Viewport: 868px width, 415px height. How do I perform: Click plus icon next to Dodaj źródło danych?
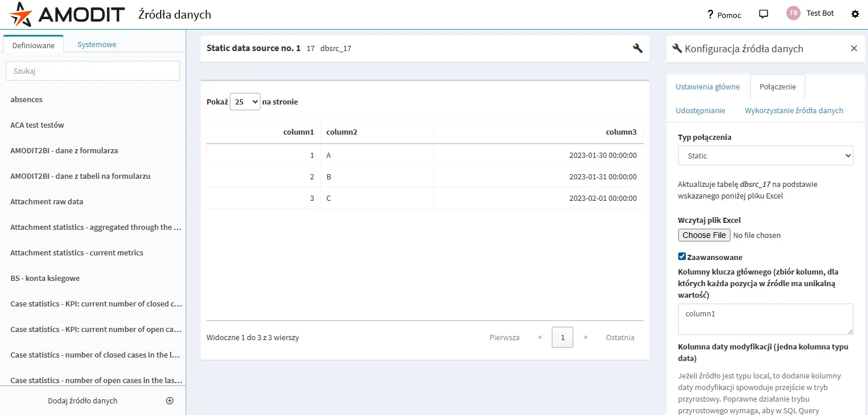pos(169,400)
